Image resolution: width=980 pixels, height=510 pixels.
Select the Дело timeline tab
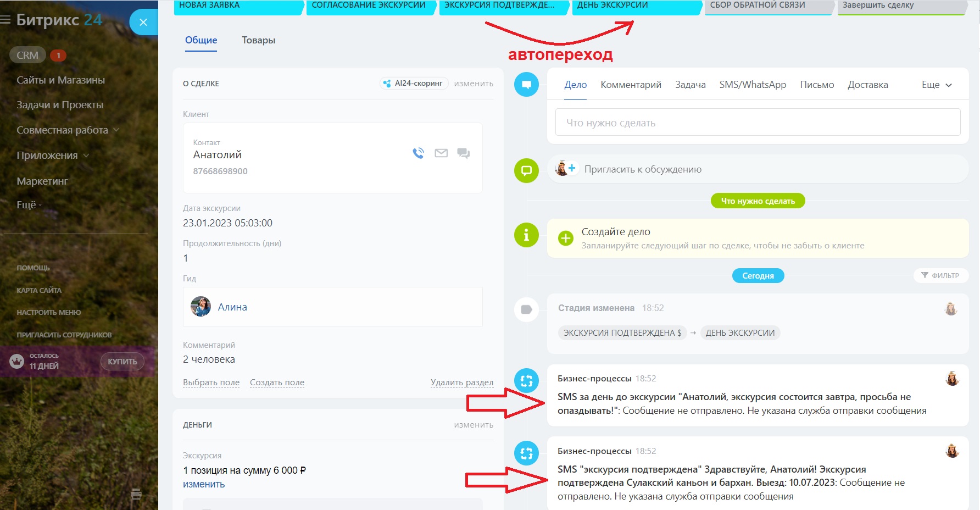(576, 85)
